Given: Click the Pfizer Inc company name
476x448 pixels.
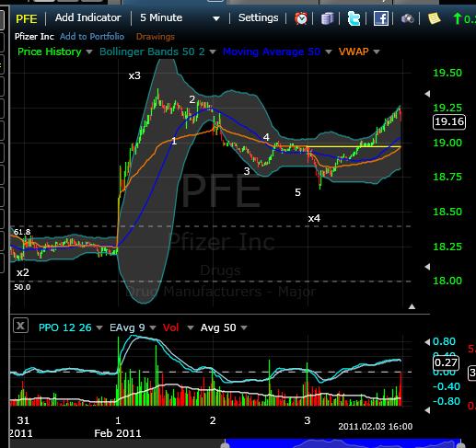Looking at the screenshot, I should point(34,37).
